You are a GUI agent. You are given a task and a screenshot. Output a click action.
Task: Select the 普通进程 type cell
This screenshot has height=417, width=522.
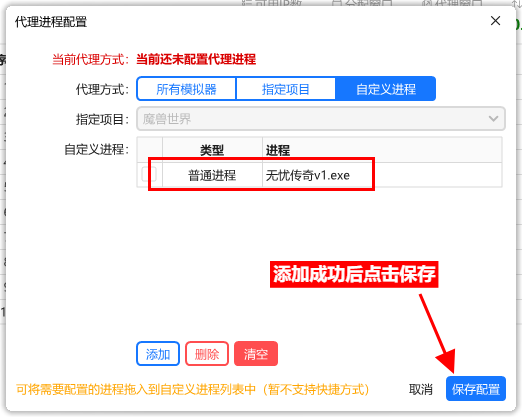[x=212, y=175]
